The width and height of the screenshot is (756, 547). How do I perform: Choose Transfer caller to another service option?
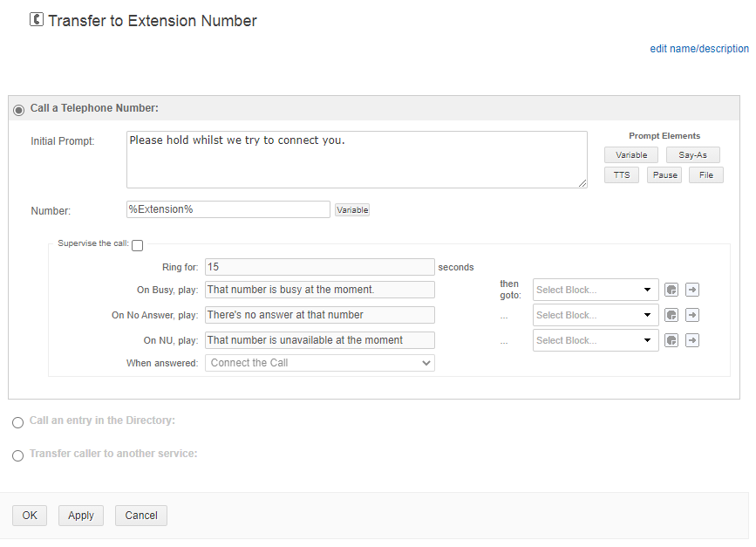[x=17, y=455]
